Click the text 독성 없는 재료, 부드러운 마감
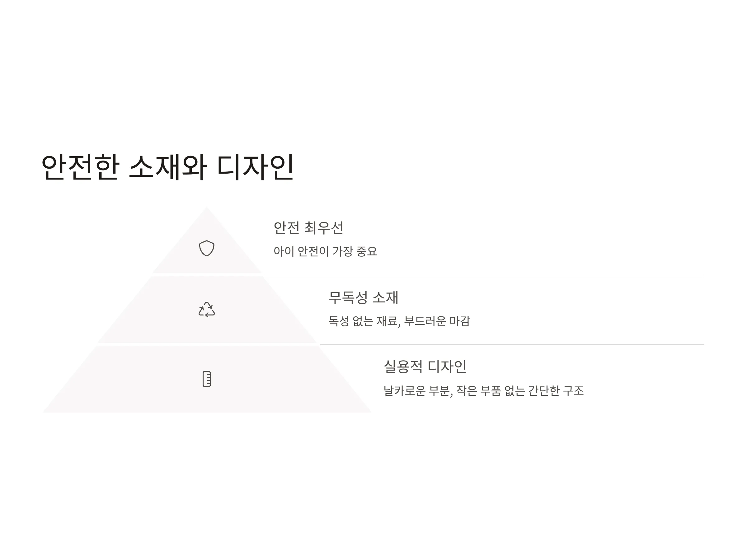This screenshot has width=747, height=560. pos(399,321)
